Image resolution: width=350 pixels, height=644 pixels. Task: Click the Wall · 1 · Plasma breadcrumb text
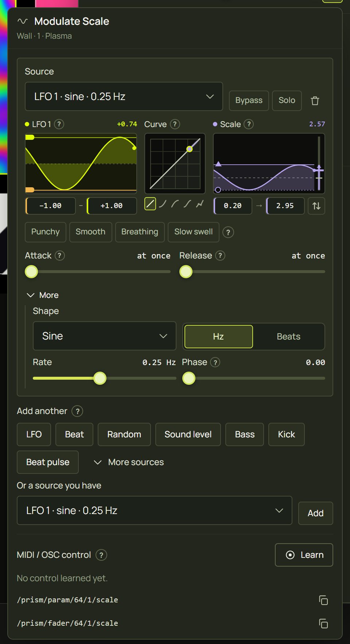tap(44, 36)
